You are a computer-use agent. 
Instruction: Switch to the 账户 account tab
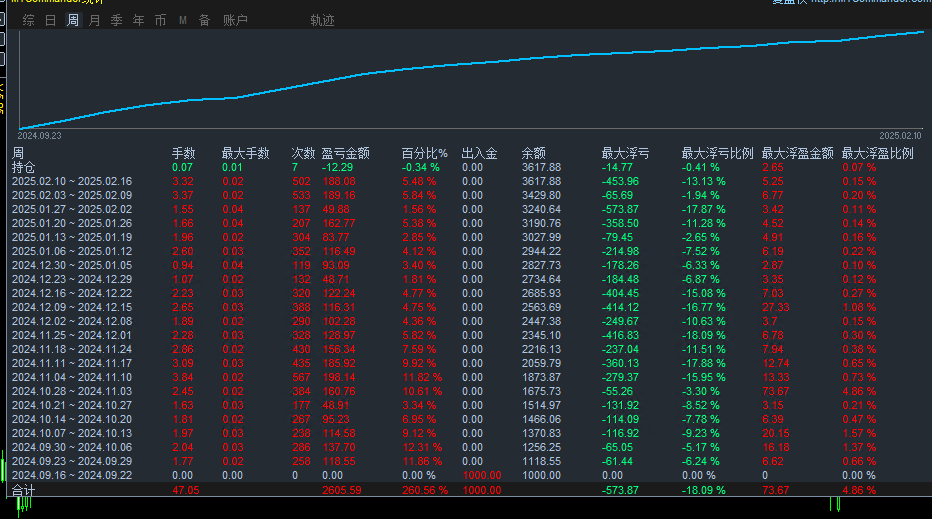(235, 20)
